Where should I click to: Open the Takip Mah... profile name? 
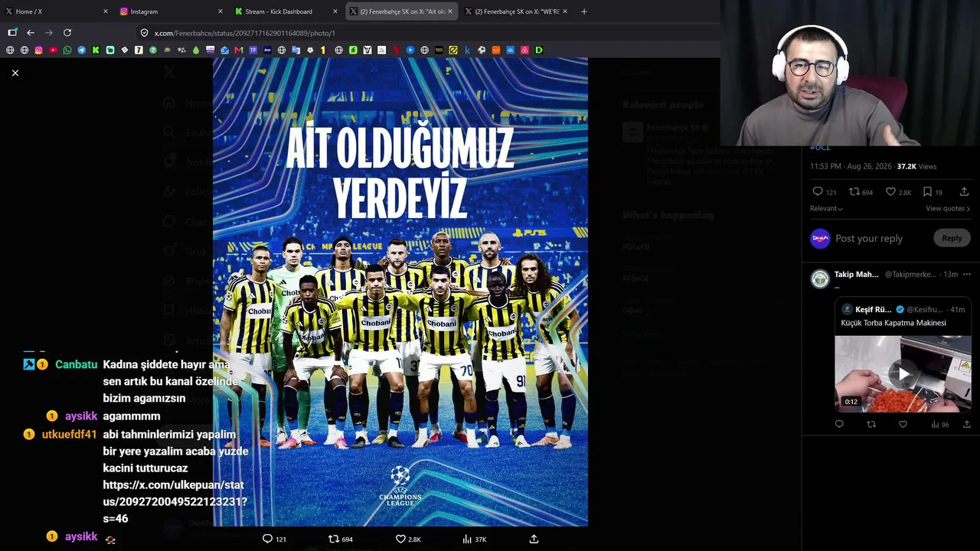tap(856, 274)
